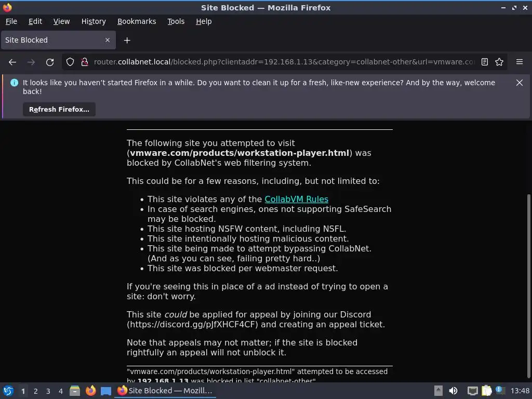Switch to workspace 3
532x399 pixels.
tap(48, 391)
